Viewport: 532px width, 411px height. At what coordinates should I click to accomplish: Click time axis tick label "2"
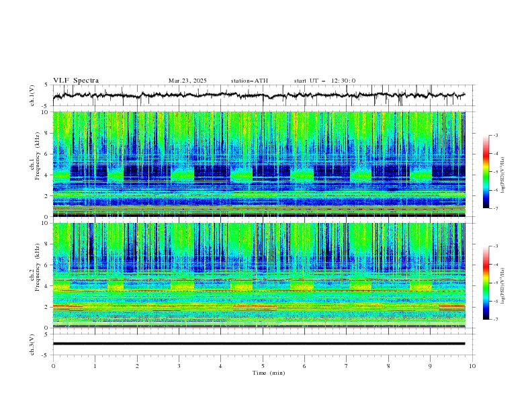tap(137, 366)
